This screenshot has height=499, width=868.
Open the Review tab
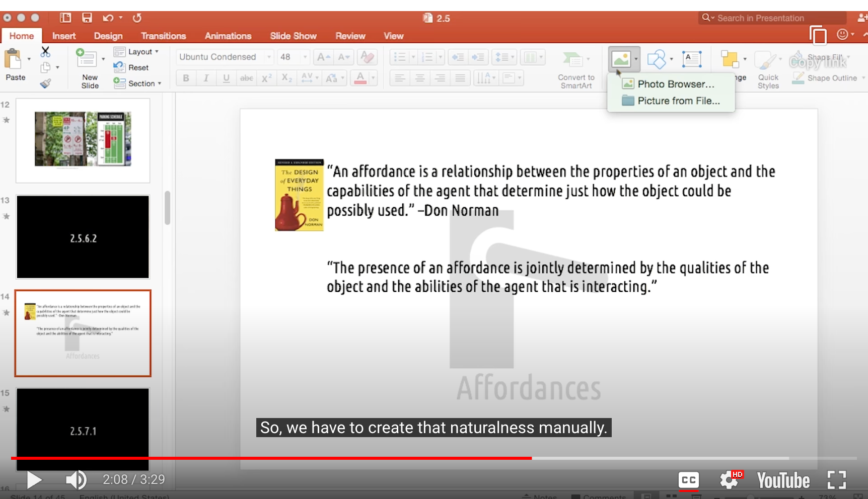(350, 36)
